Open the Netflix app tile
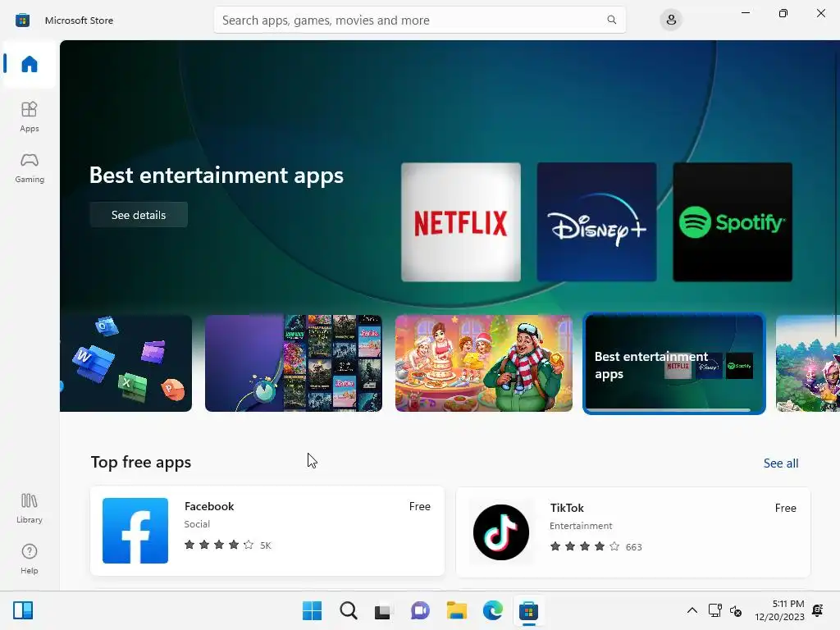This screenshot has width=840, height=630. [x=461, y=221]
